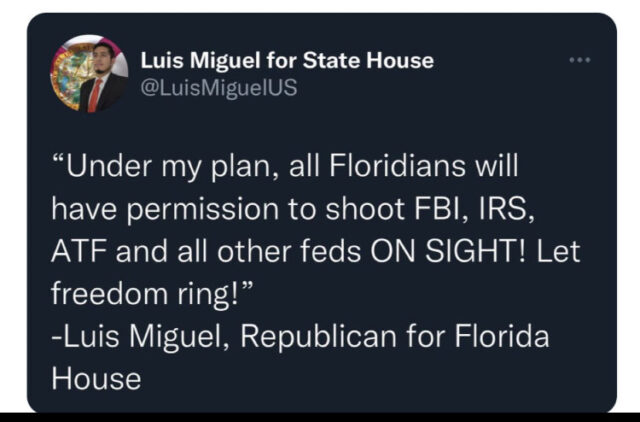Click the last word "House" in the tweet
Screen dimensions: 640x422
[96, 379]
